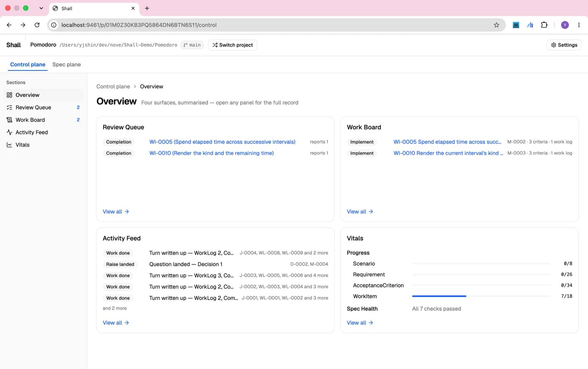Click the URL address bar
The image size is (588, 369).
pos(276,25)
